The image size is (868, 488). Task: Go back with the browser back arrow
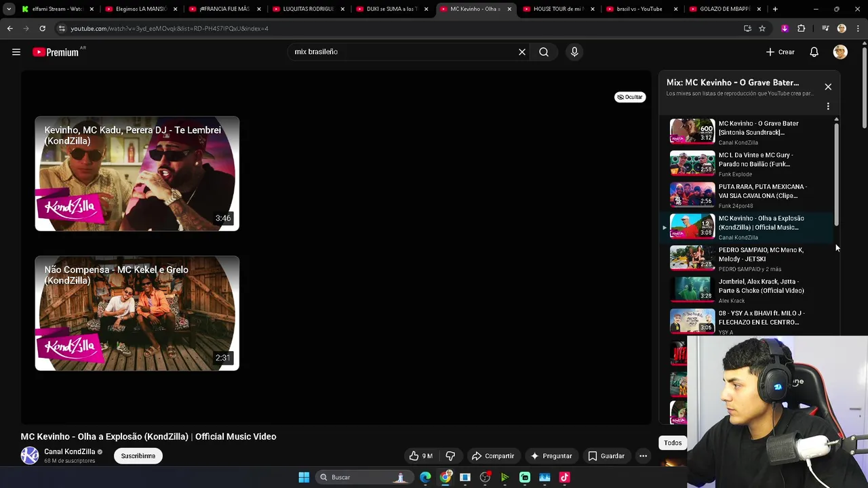tap(9, 28)
